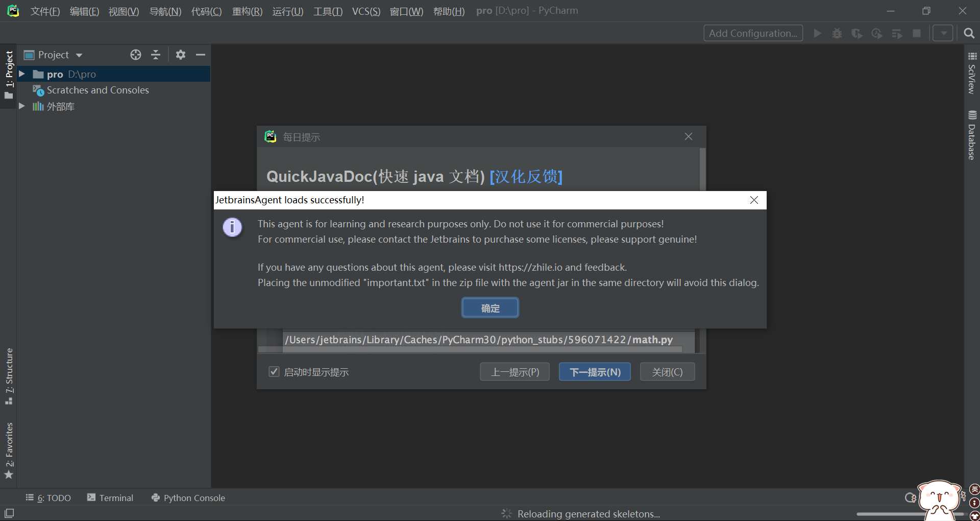Viewport: 980px width, 521px height.
Task: Collapse all in Project panel
Action: pyautogui.click(x=156, y=55)
